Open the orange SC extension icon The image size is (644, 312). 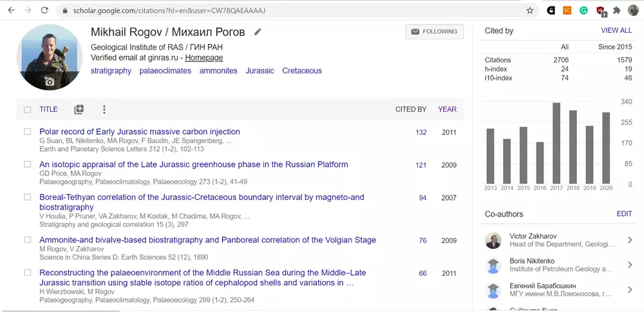(x=567, y=10)
